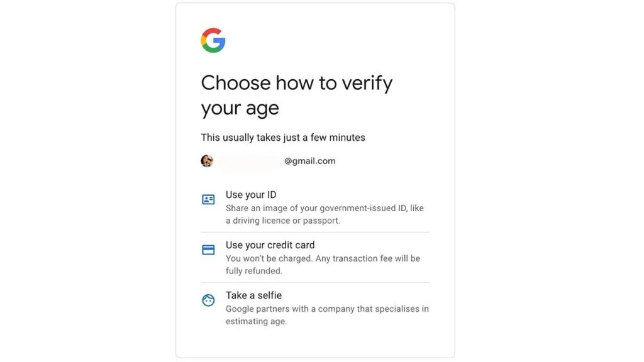Click the user avatar thumbnail next to the email
Screen dimensions: 644x362
207,160
